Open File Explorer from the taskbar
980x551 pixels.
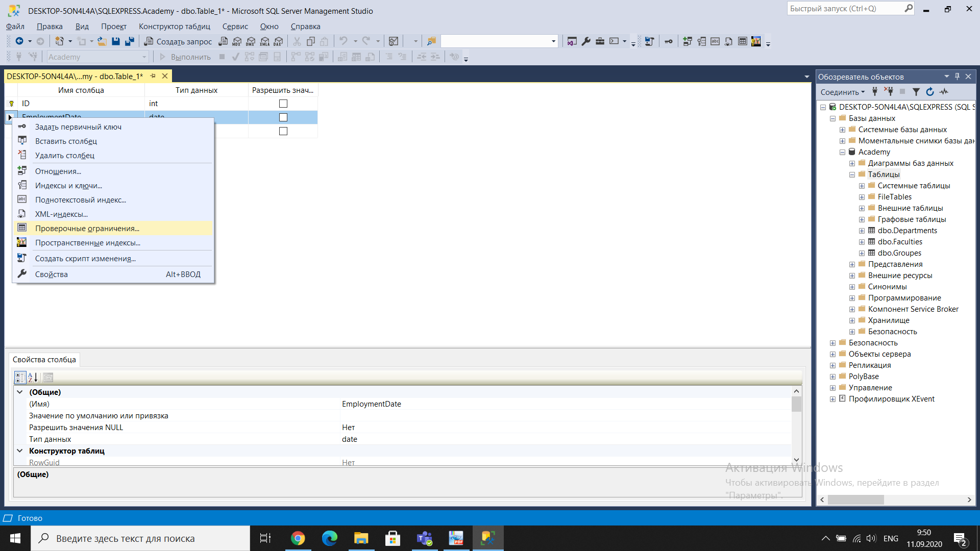tap(361, 538)
